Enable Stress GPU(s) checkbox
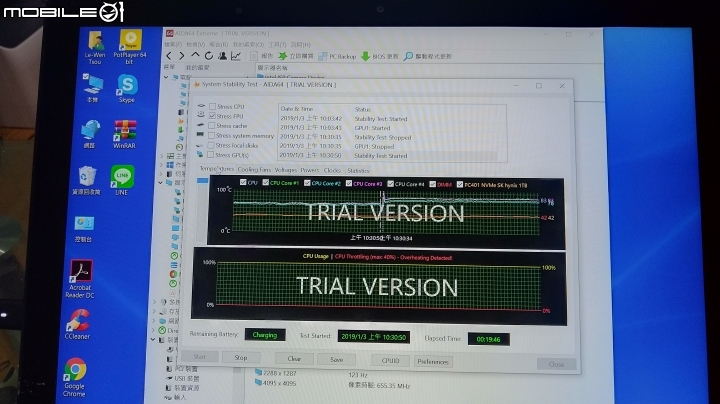The width and height of the screenshot is (720, 404). click(210, 155)
